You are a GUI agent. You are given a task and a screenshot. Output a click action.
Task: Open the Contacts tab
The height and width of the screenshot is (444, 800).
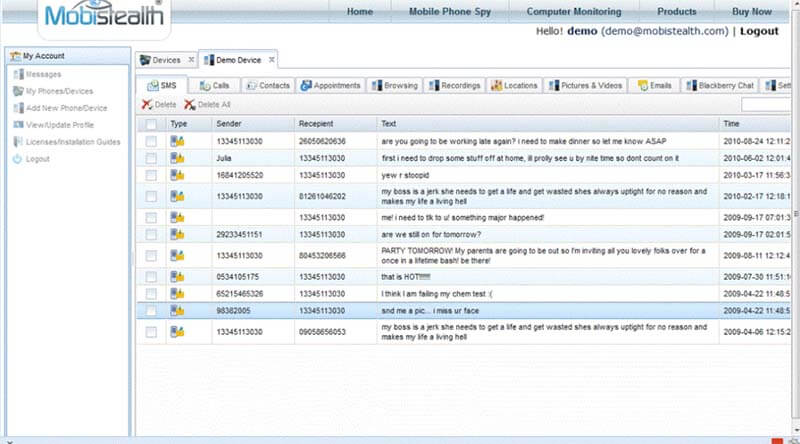tap(268, 85)
